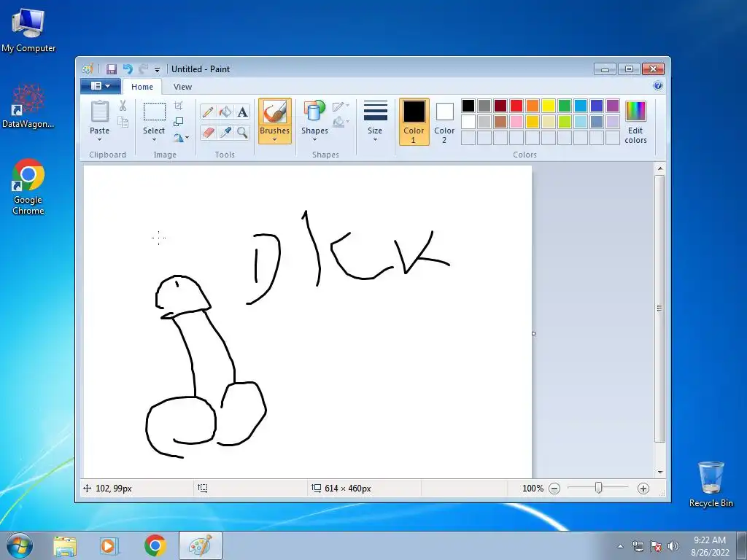Select the Magnifier tool
This screenshot has height=560, width=747.
click(x=242, y=132)
